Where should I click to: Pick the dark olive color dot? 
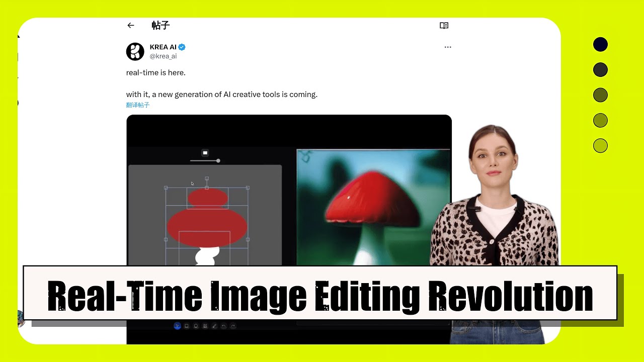(x=600, y=95)
